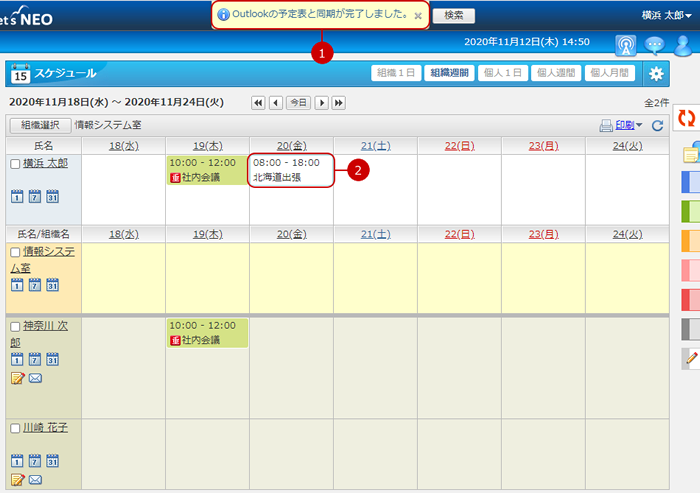Click the orange Outlook sync icon in sidebar

pyautogui.click(x=686, y=118)
